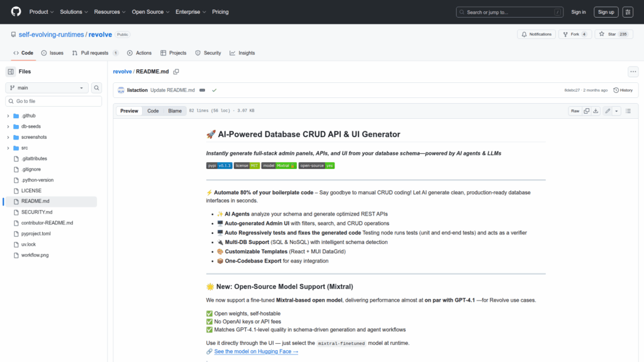Viewport: 644px width, 362px height.
Task: Open the workflow.png file
Action: (x=35, y=255)
